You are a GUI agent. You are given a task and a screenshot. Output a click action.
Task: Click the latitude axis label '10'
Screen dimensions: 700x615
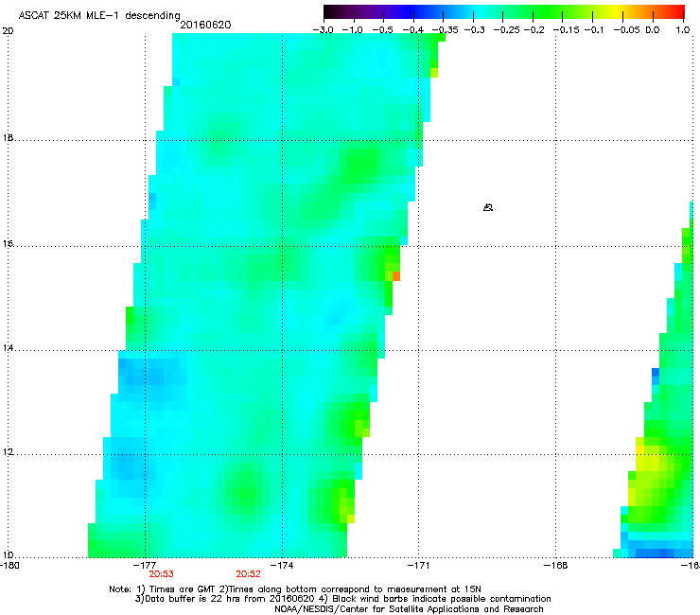8,555
